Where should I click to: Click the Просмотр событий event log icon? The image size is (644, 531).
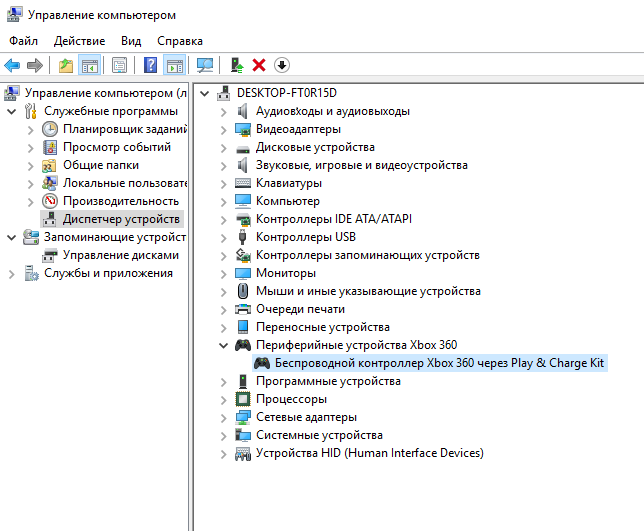pos(50,147)
